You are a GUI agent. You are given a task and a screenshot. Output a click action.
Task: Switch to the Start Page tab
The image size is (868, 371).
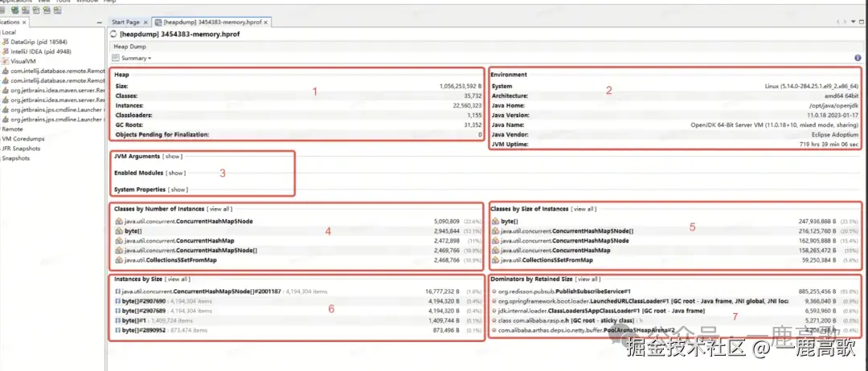pyautogui.click(x=125, y=22)
